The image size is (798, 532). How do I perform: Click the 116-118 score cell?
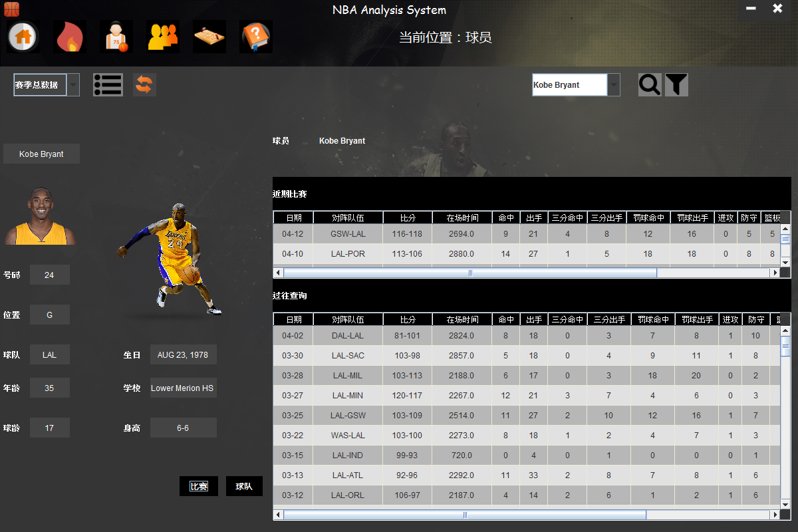408,234
